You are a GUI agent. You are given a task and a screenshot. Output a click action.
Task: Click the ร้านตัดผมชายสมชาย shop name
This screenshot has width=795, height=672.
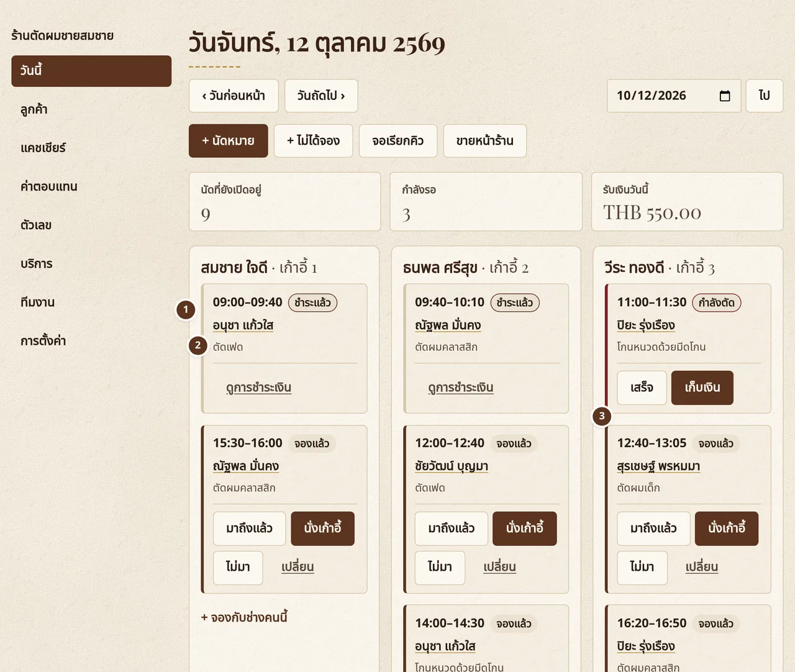[63, 35]
